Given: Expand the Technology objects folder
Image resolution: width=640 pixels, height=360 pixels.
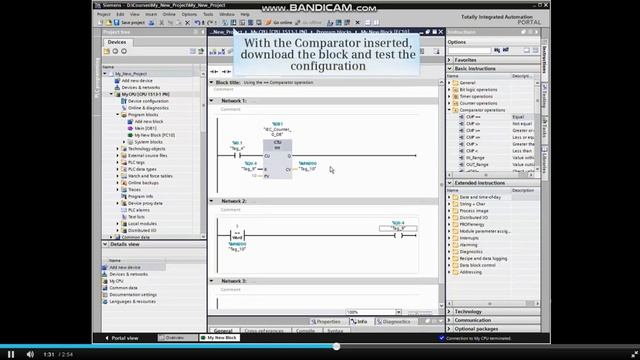Looking at the screenshot, I should pos(118,149).
